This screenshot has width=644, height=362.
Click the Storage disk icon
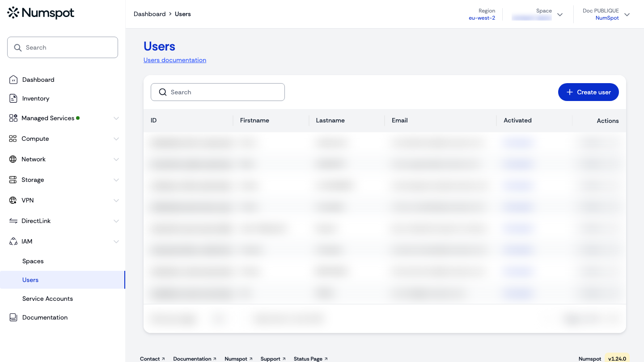tap(13, 180)
